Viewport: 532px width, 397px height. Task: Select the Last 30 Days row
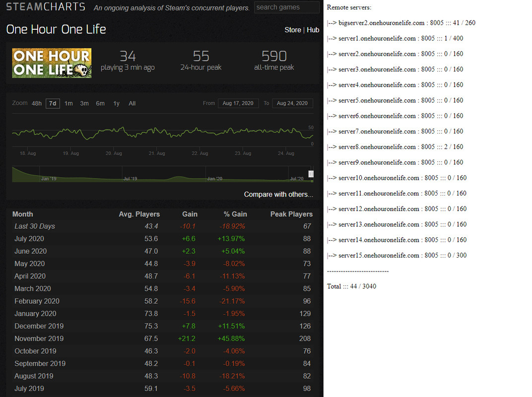[x=162, y=226]
